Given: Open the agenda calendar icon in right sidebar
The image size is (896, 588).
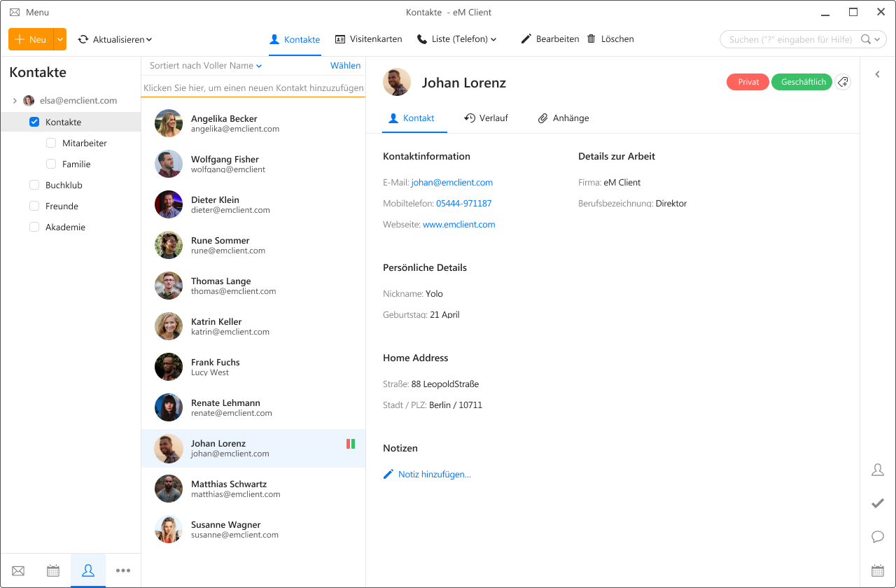Looking at the screenshot, I should pyautogui.click(x=877, y=570).
